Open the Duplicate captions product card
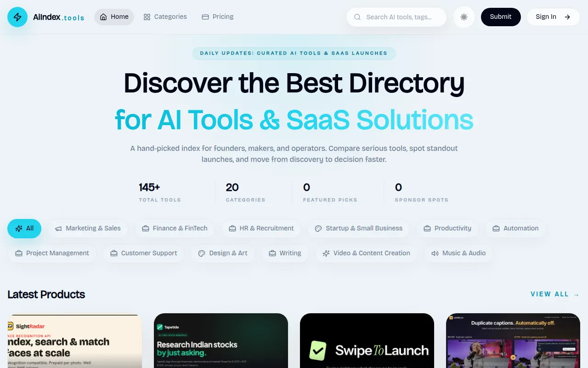This screenshot has width=588, height=368. [x=513, y=341]
